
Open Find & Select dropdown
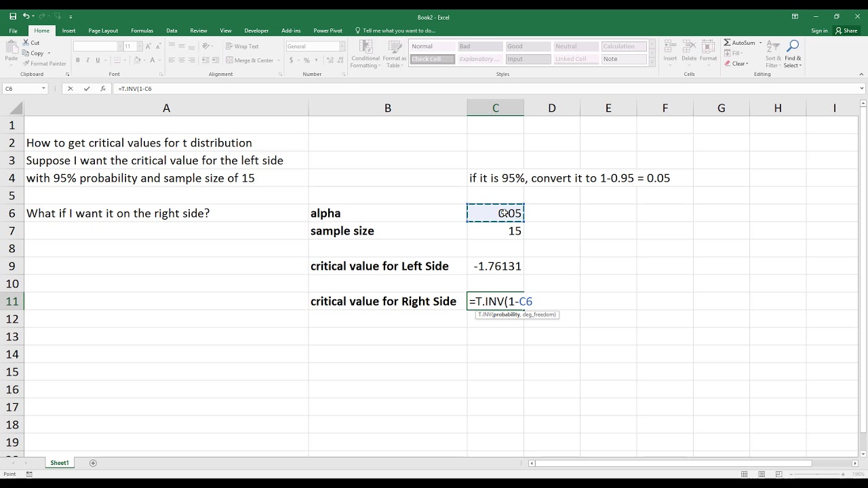[x=793, y=54]
